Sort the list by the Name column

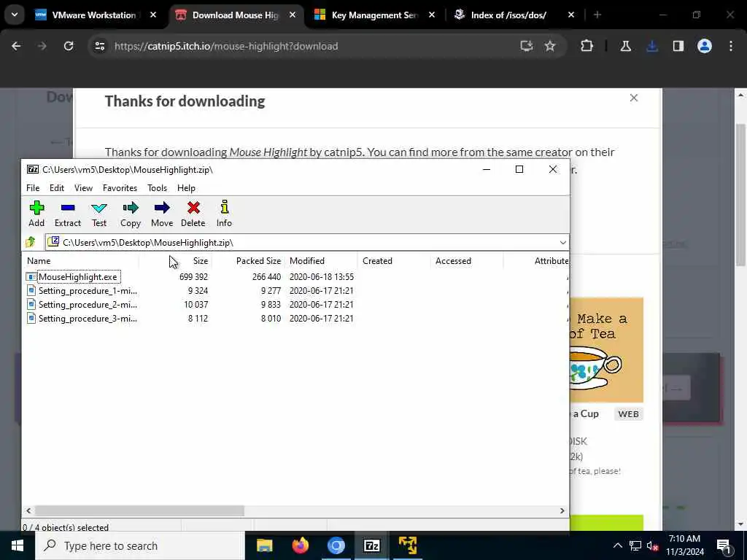(82, 261)
